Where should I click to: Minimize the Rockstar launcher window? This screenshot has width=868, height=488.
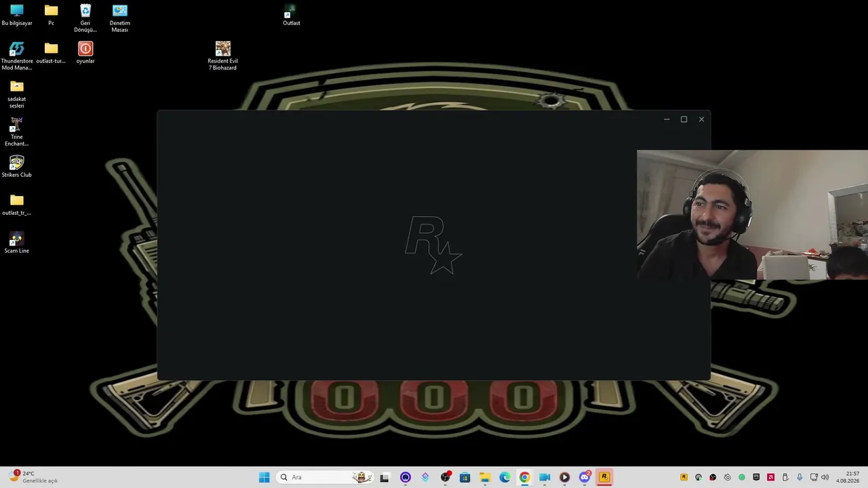[667, 119]
